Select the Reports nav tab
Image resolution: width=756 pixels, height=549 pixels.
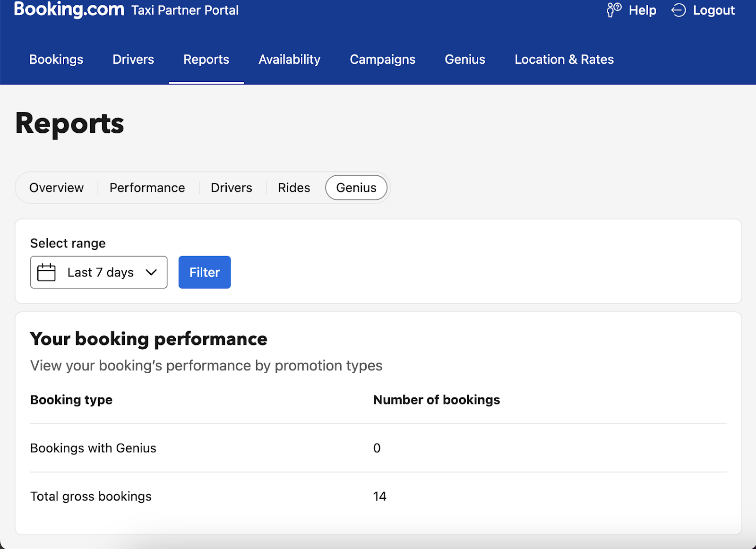click(206, 60)
